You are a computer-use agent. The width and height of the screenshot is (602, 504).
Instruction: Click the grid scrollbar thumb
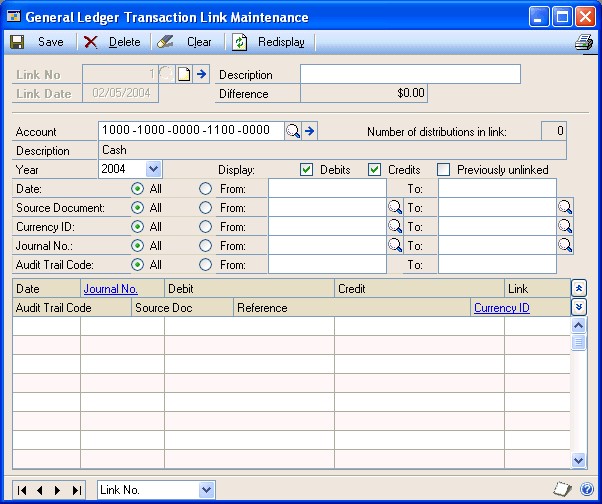pos(579,342)
